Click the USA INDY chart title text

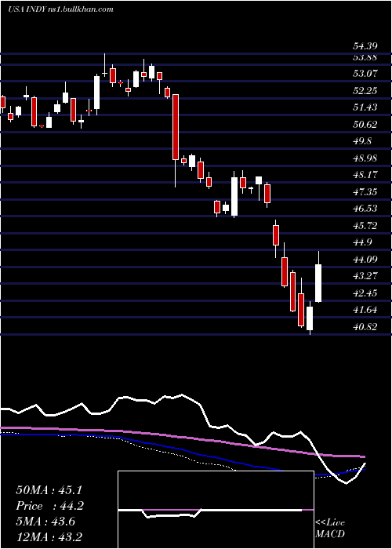[x=60, y=9]
